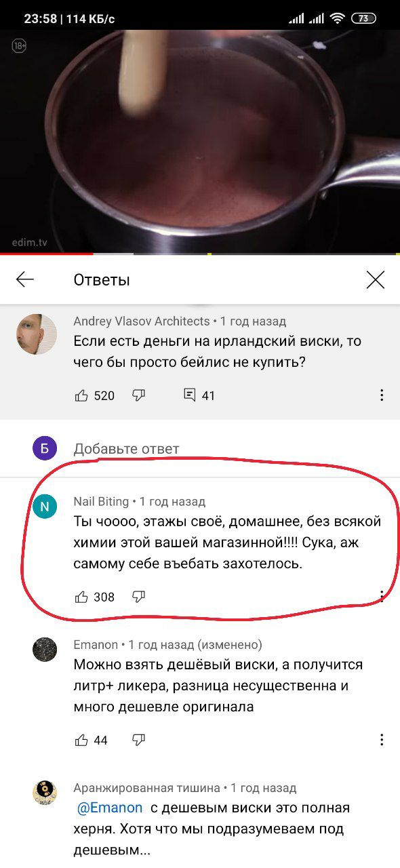400x868 pixels.
Task: Open Emanon's profile avatar
Action: [45, 650]
